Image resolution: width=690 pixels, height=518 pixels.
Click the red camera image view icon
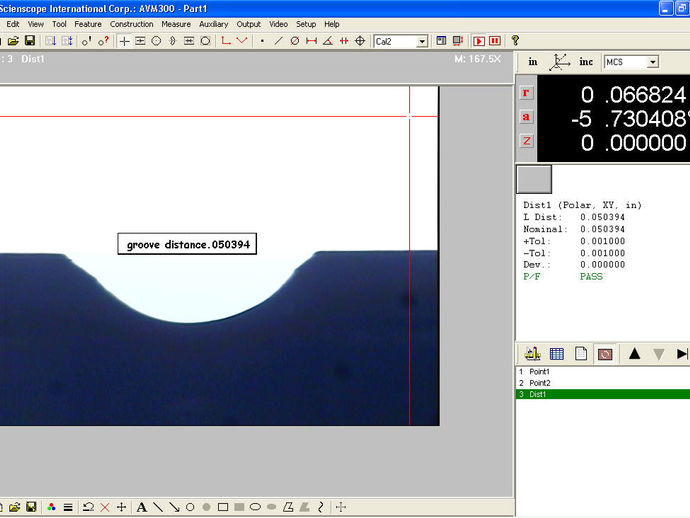(x=605, y=354)
